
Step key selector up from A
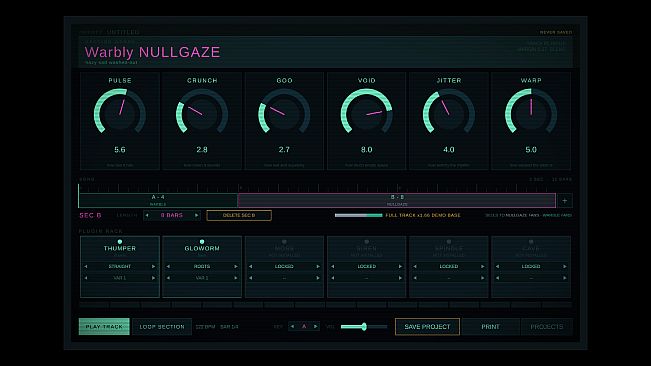316,327
